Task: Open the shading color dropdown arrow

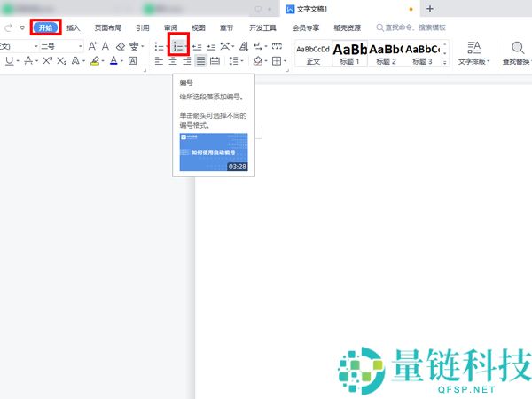Action: (x=266, y=61)
